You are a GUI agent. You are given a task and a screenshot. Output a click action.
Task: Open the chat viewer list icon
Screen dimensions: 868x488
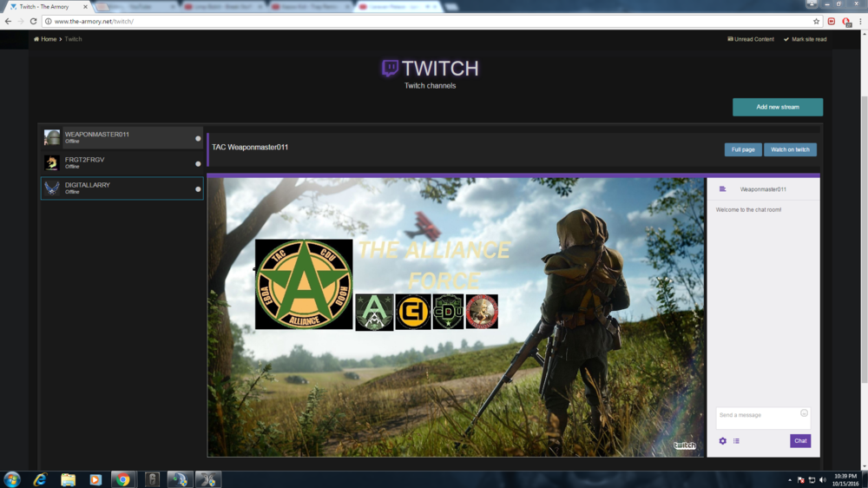click(x=736, y=441)
